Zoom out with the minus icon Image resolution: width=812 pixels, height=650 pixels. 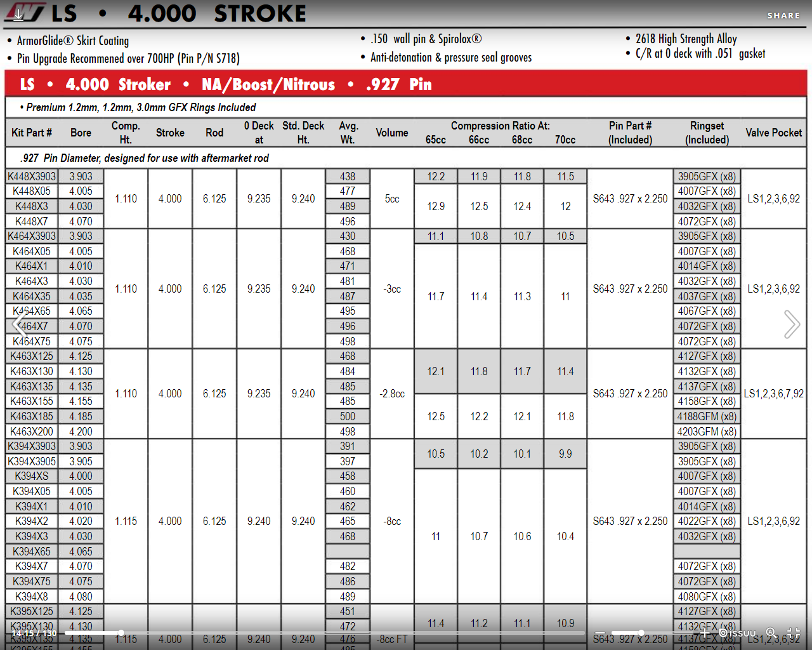(600, 633)
